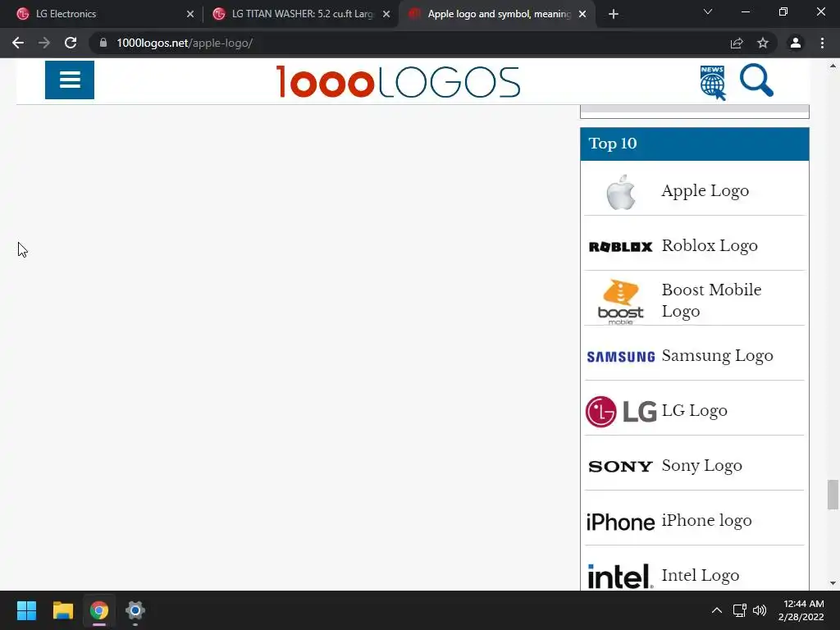Viewport: 840px width, 630px height.
Task: Open File Explorer from the taskbar
Action: (62, 610)
